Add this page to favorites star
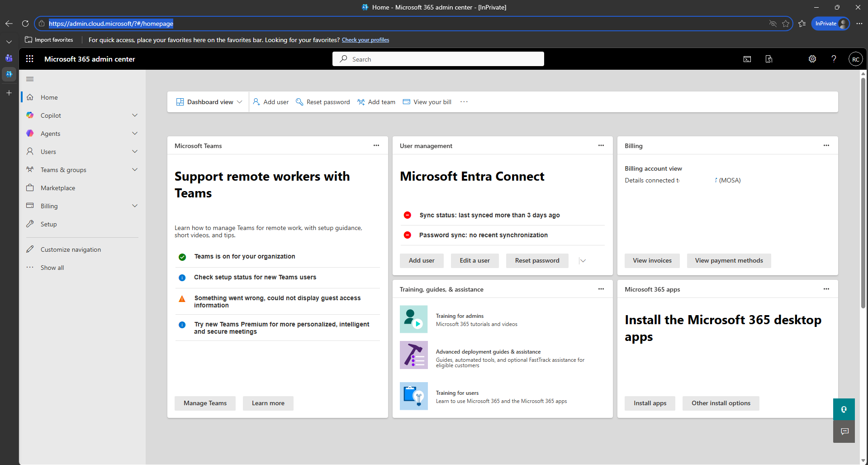The width and height of the screenshot is (868, 465). pos(786,24)
